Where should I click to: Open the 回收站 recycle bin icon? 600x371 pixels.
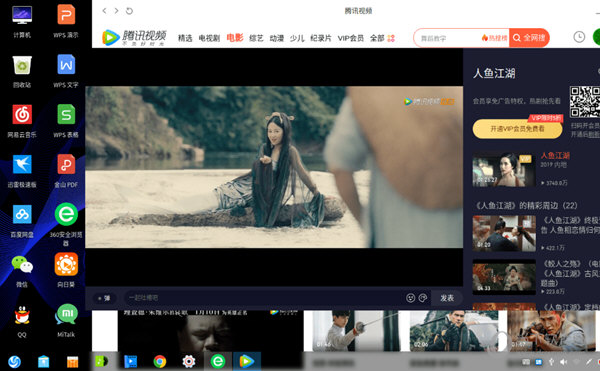click(22, 71)
